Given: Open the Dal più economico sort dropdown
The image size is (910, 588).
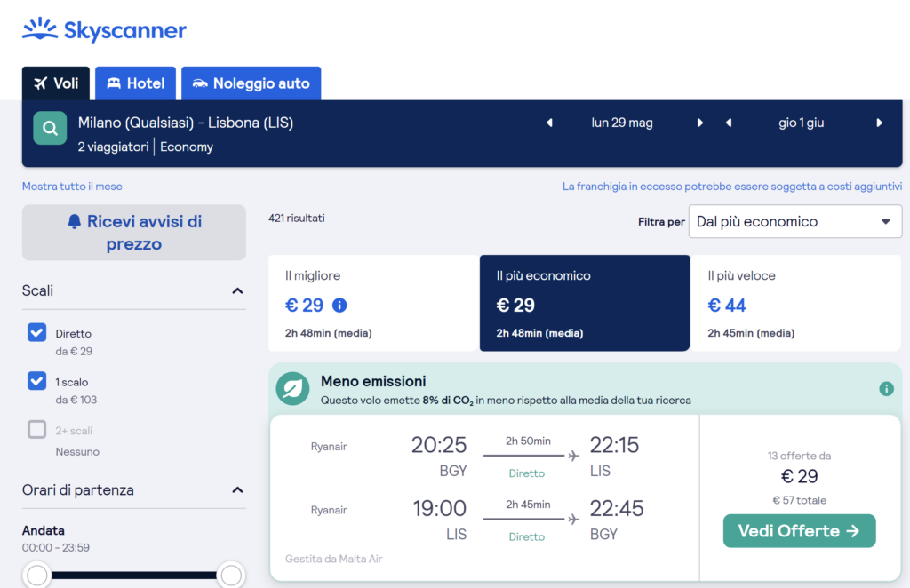Looking at the screenshot, I should click(x=794, y=222).
